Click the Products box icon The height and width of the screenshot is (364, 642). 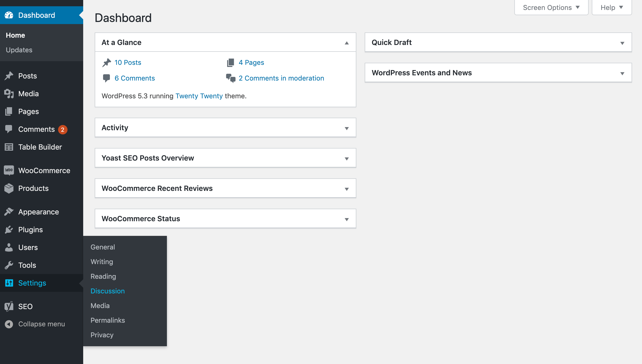(9, 188)
